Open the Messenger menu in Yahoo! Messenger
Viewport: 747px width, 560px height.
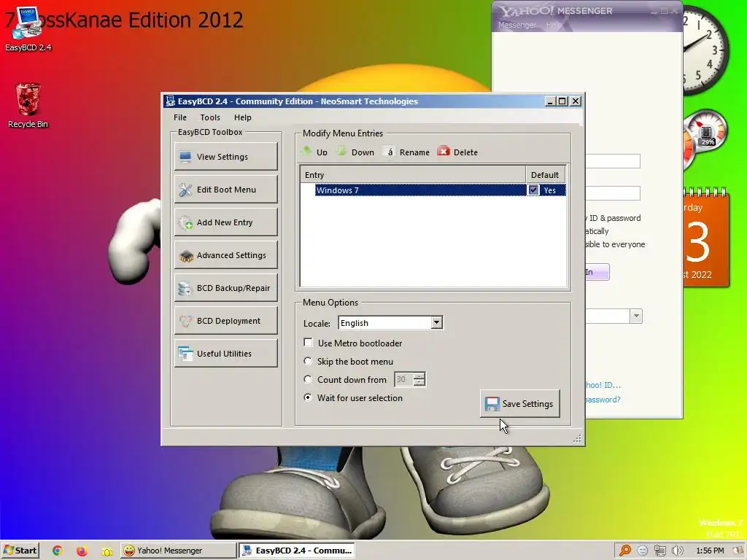point(517,25)
